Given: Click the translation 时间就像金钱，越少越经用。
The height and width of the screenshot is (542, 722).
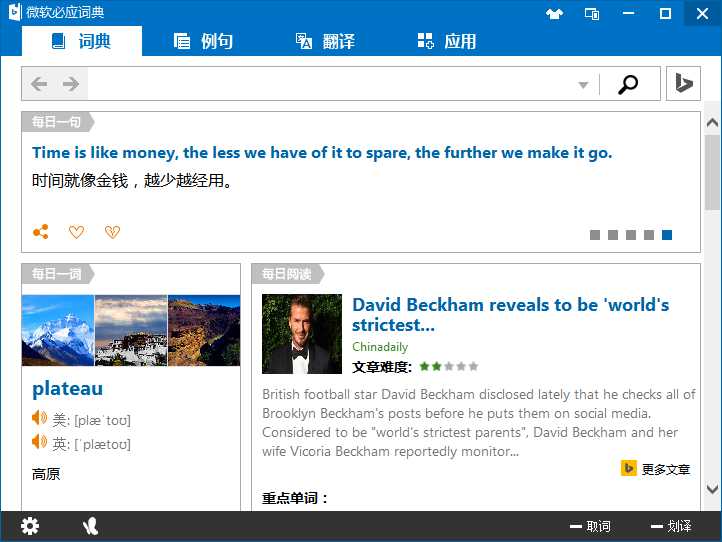Looking at the screenshot, I should coord(132,181).
